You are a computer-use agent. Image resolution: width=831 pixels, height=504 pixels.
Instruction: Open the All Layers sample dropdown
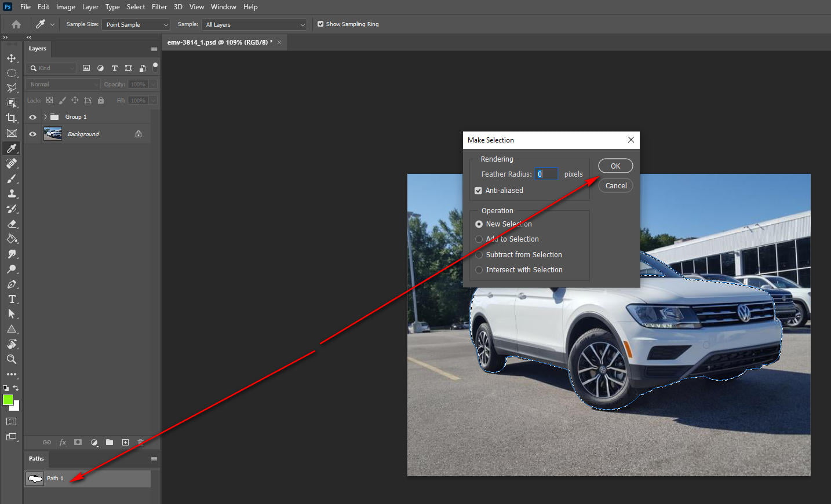(254, 24)
